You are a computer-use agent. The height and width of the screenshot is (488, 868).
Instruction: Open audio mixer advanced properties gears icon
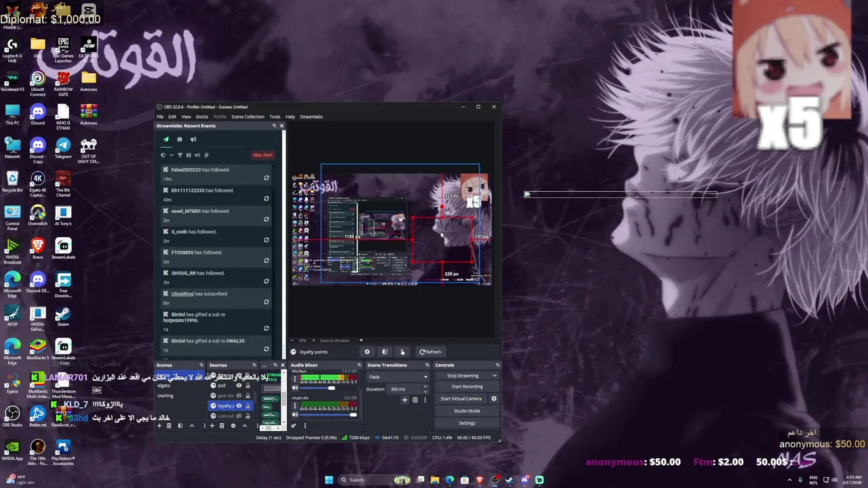coord(294,426)
